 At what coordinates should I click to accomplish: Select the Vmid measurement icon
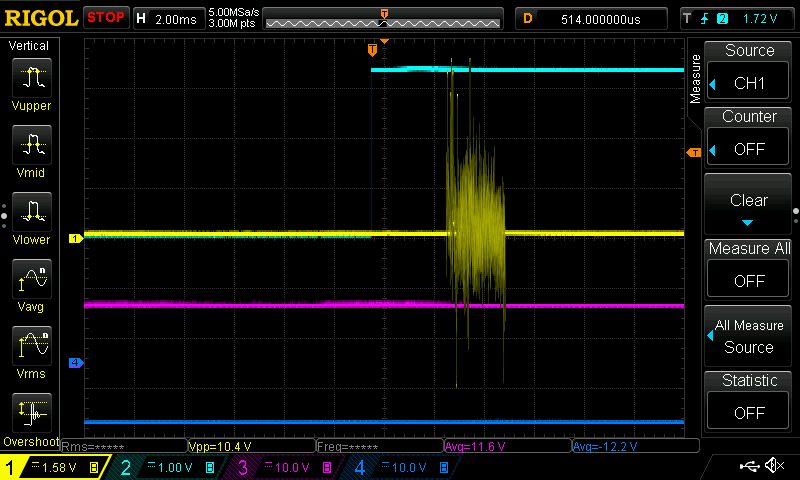(x=32, y=145)
